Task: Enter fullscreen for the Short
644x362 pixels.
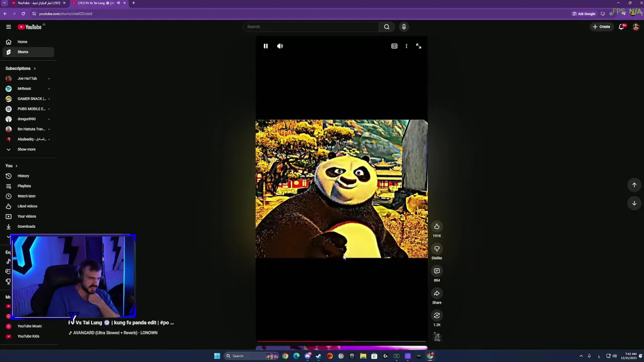Action: [419, 46]
